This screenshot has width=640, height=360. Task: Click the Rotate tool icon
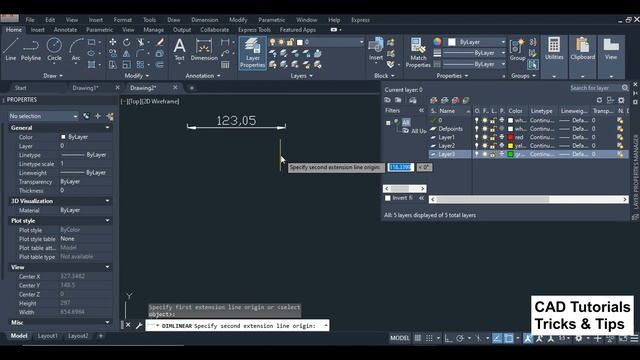coord(127,42)
